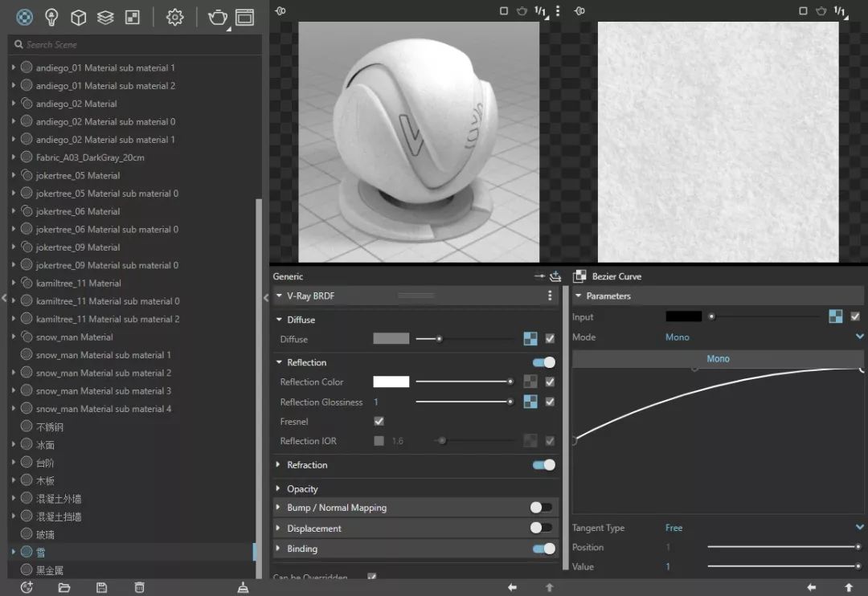Open the Materials tab icon
The width and height of the screenshot is (868, 596).
click(x=25, y=17)
